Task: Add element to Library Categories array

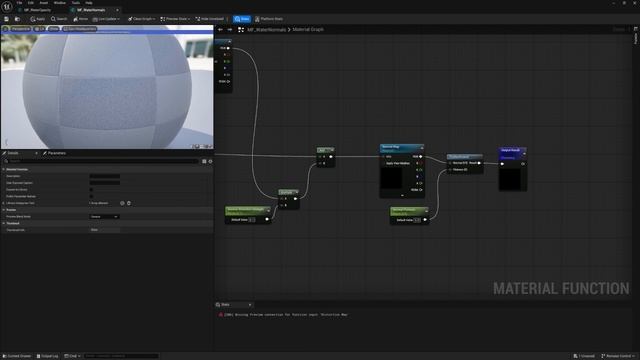Action: 122,203
